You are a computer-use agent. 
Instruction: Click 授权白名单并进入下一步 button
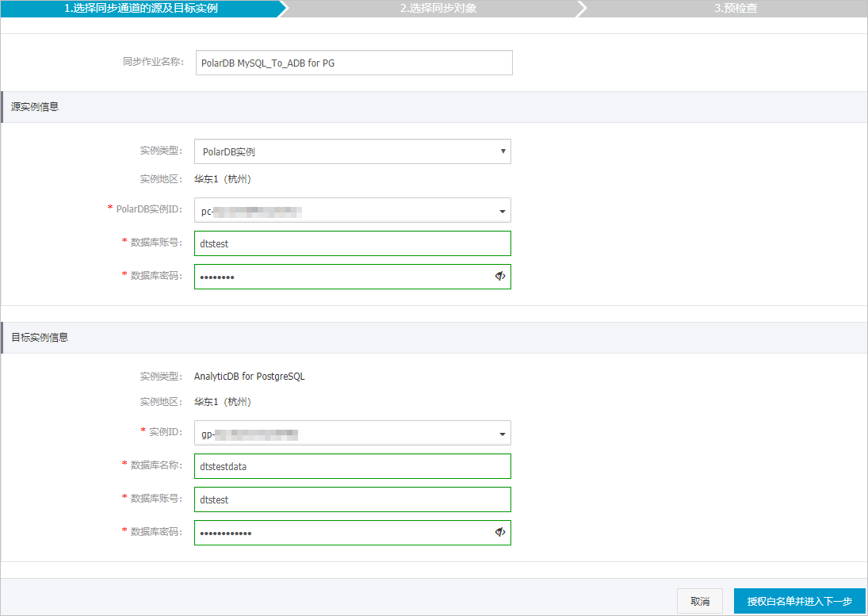point(799,601)
